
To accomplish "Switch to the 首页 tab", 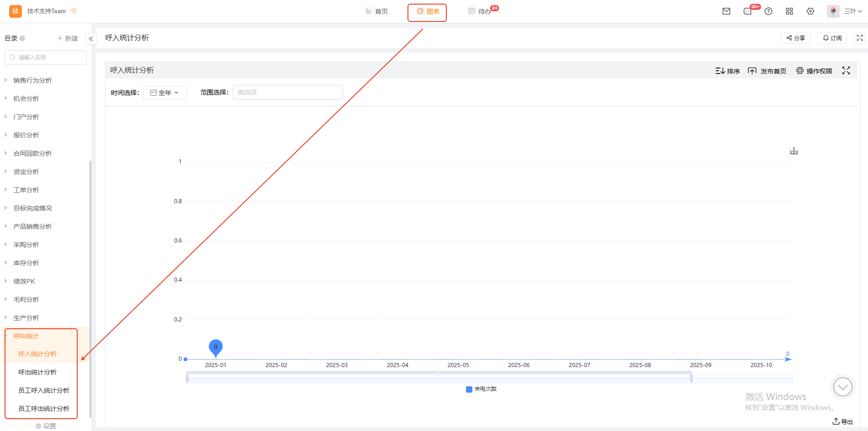I will tap(377, 11).
